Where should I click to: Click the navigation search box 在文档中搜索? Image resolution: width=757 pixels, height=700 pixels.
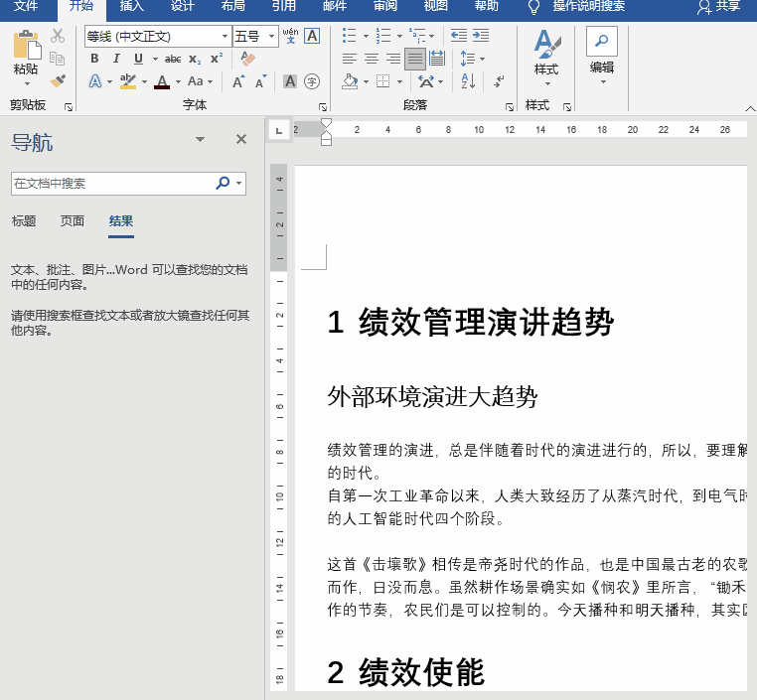click(111, 184)
